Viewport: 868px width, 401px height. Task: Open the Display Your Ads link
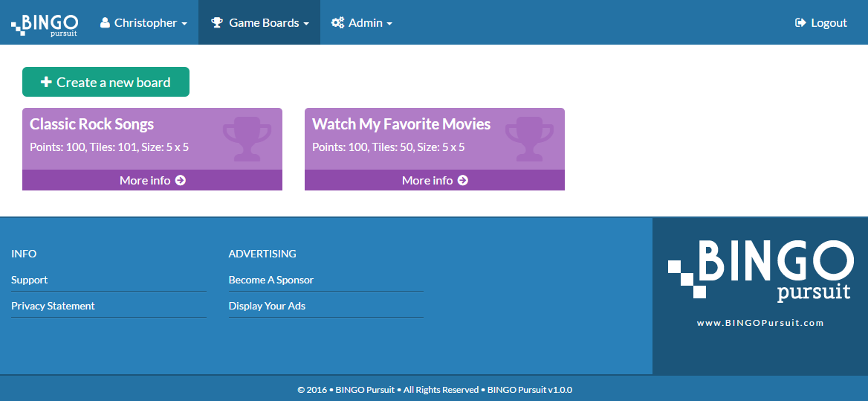pos(267,306)
